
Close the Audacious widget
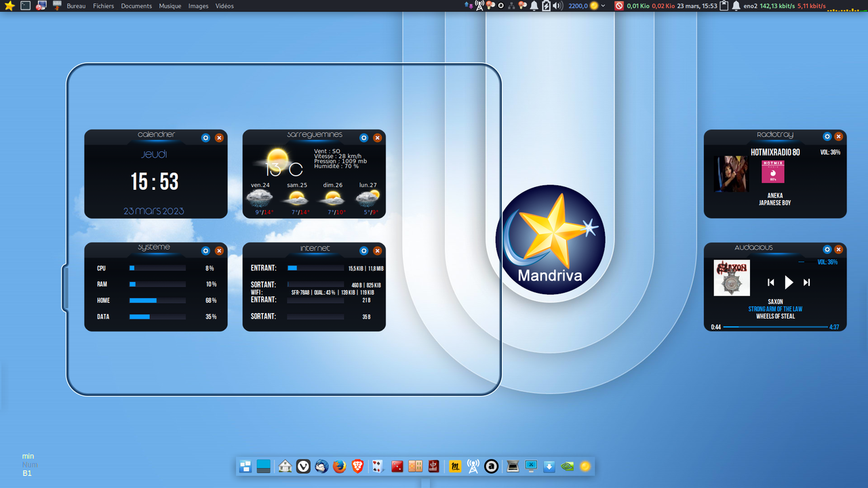coord(839,249)
